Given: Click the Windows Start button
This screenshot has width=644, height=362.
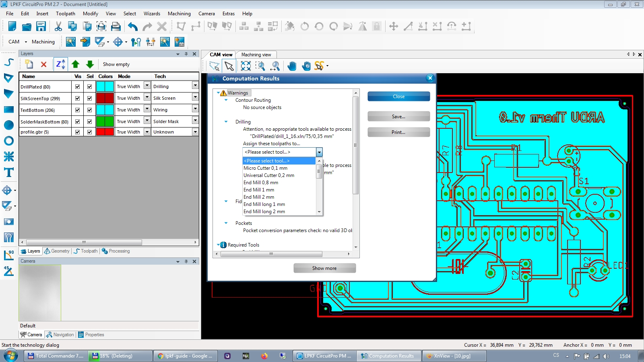Looking at the screenshot, I should coord(11,356).
